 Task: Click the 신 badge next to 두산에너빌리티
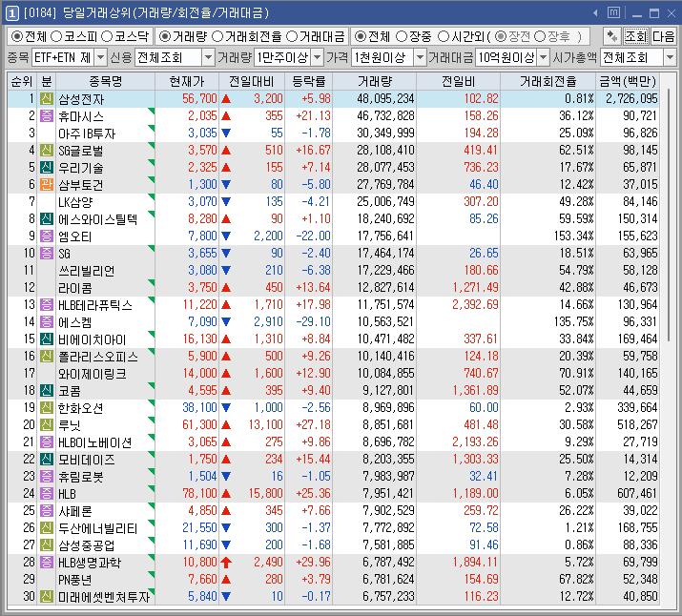click(47, 527)
